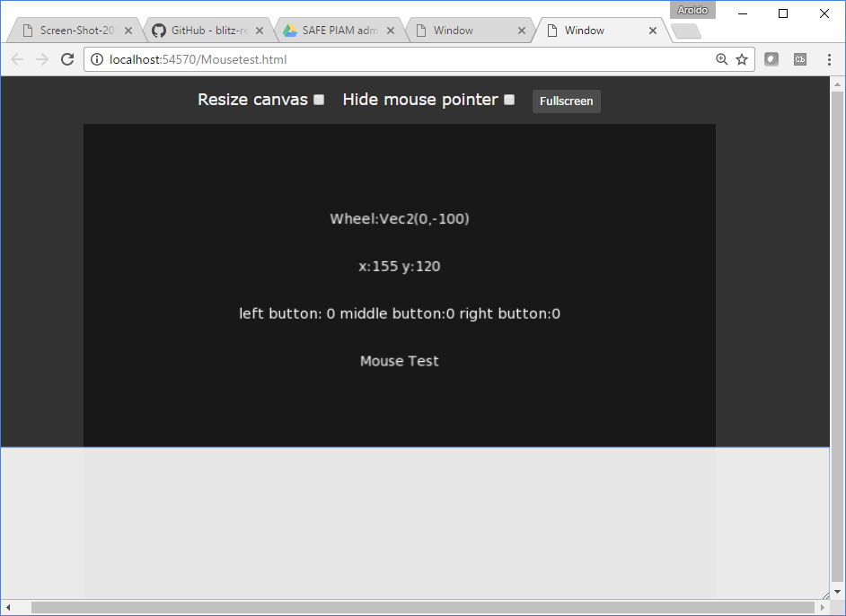The width and height of the screenshot is (846, 616).
Task: View site information icon beside localhost URL
Action: click(x=98, y=59)
